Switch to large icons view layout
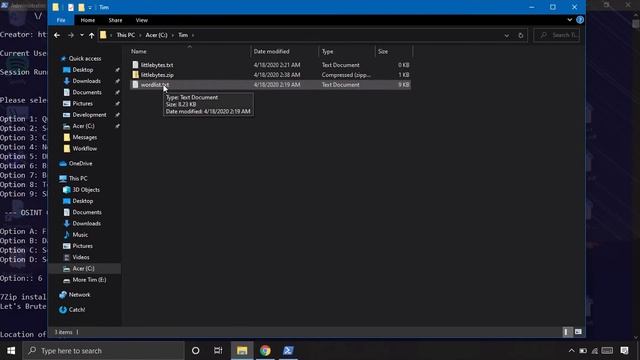The height and width of the screenshot is (360, 640). [578, 332]
